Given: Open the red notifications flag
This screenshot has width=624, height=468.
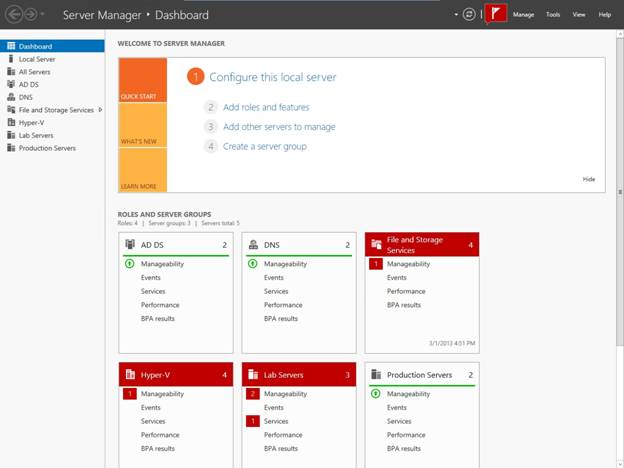Looking at the screenshot, I should pos(496,14).
